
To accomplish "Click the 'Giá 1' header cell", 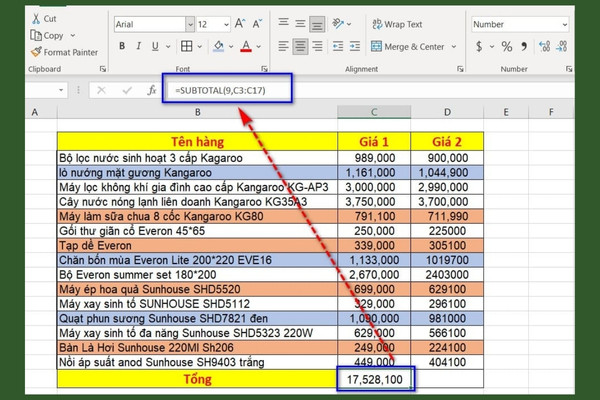I will click(374, 142).
